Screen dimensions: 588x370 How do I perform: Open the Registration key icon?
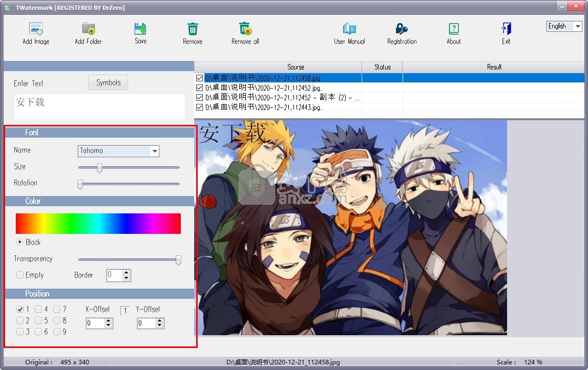pos(402,29)
